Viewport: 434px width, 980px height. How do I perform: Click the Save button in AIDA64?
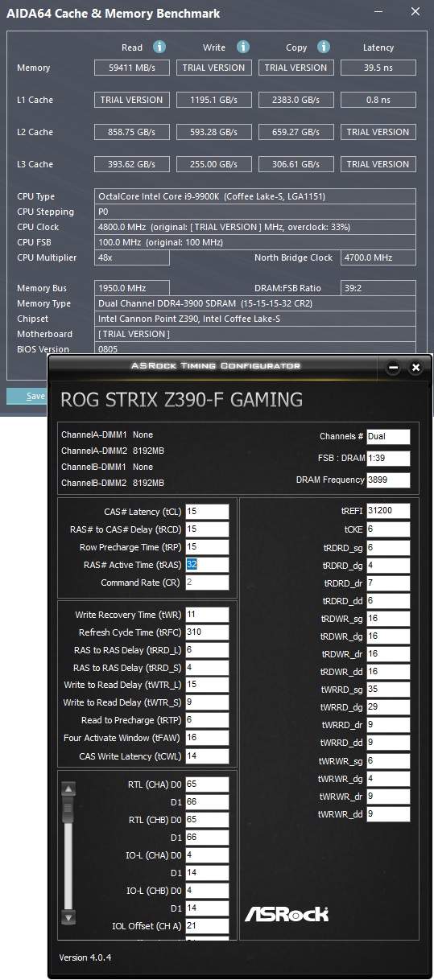(x=27, y=396)
